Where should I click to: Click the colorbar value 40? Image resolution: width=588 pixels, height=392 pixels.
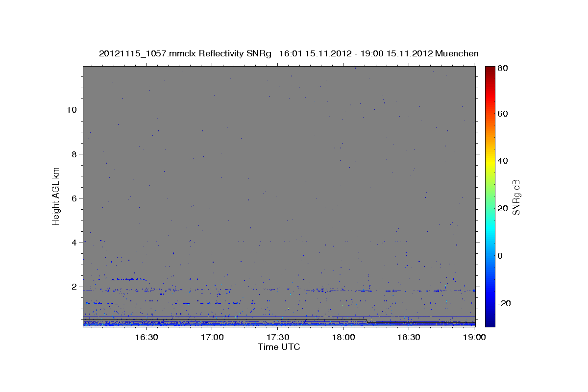pos(503,161)
